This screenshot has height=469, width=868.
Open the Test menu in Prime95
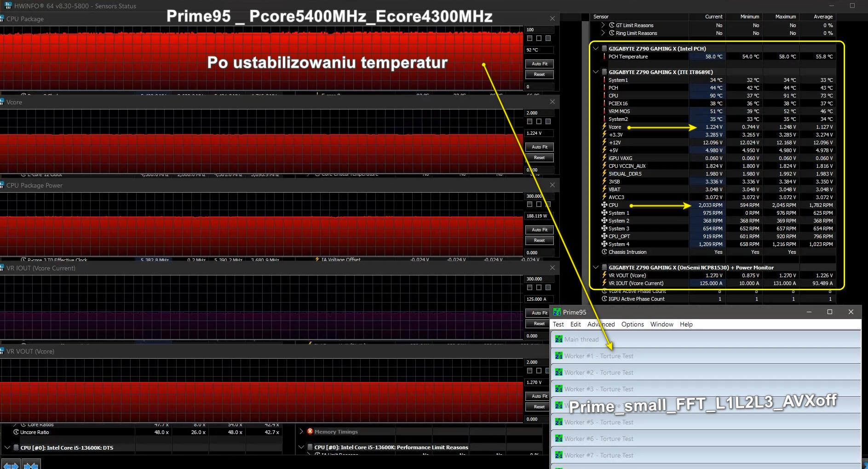558,325
